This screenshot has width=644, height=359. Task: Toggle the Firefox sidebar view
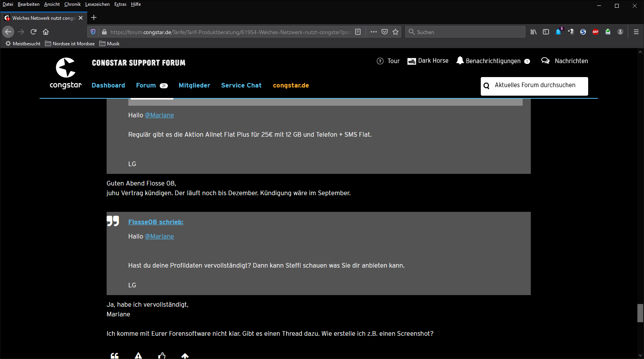point(546,32)
